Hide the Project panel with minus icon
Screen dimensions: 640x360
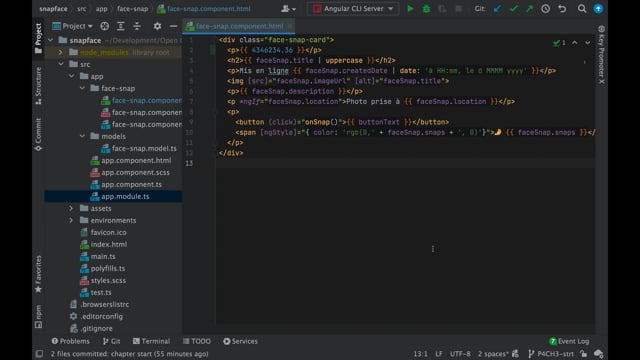[x=173, y=26]
